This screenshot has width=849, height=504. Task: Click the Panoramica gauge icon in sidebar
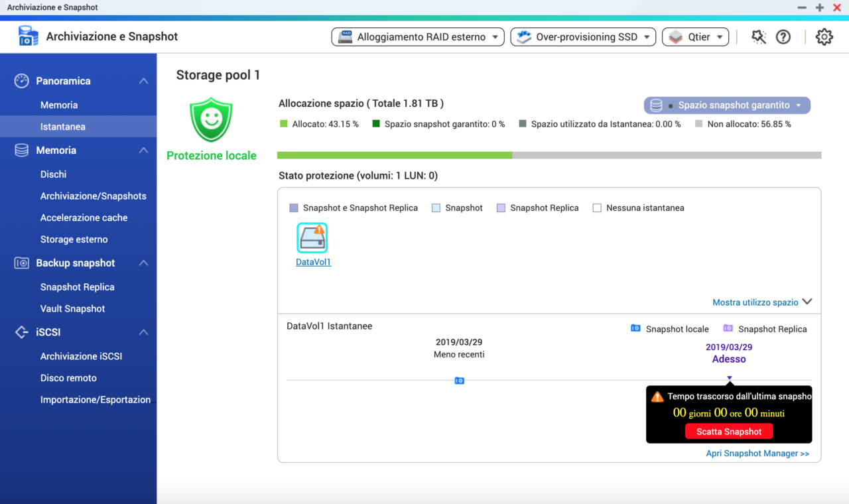pos(22,81)
